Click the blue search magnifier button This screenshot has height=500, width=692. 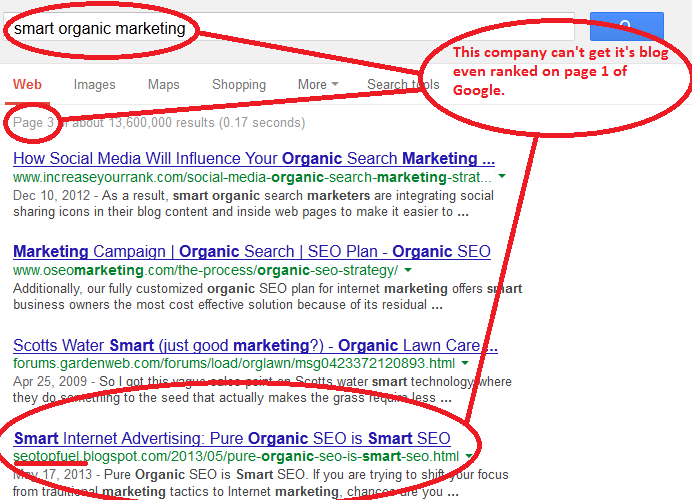tap(627, 26)
